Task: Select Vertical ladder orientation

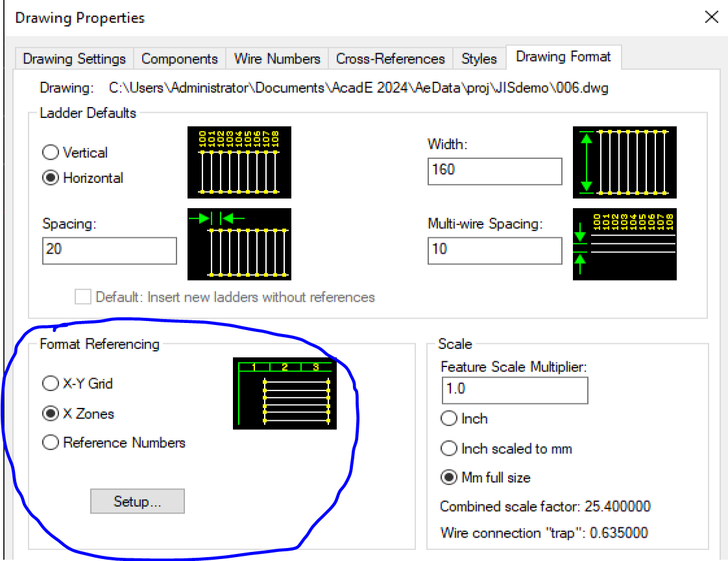Action: click(x=50, y=152)
